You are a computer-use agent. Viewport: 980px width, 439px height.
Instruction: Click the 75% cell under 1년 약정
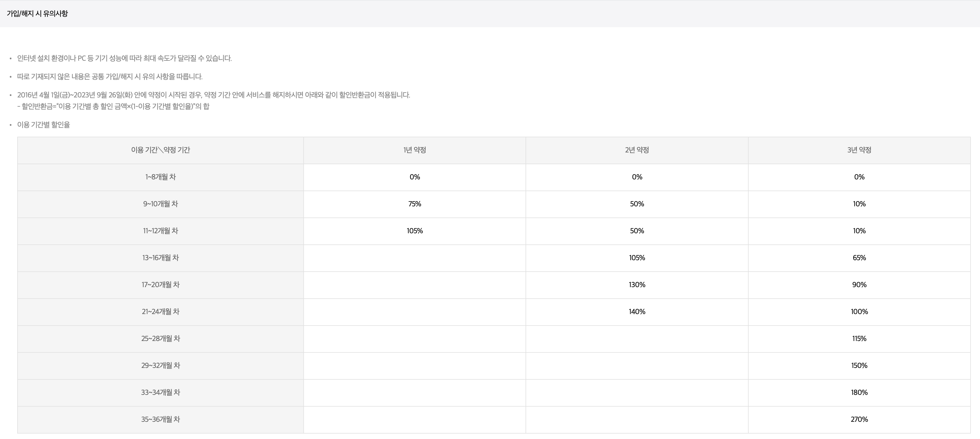point(414,204)
